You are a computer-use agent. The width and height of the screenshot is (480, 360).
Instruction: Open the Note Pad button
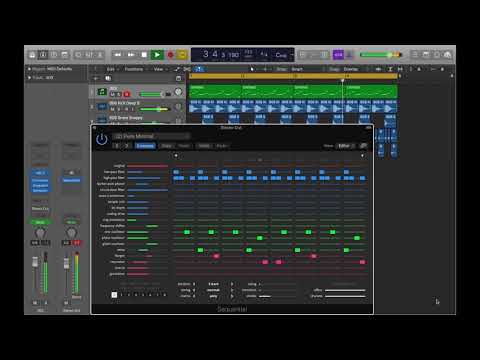click(426, 55)
